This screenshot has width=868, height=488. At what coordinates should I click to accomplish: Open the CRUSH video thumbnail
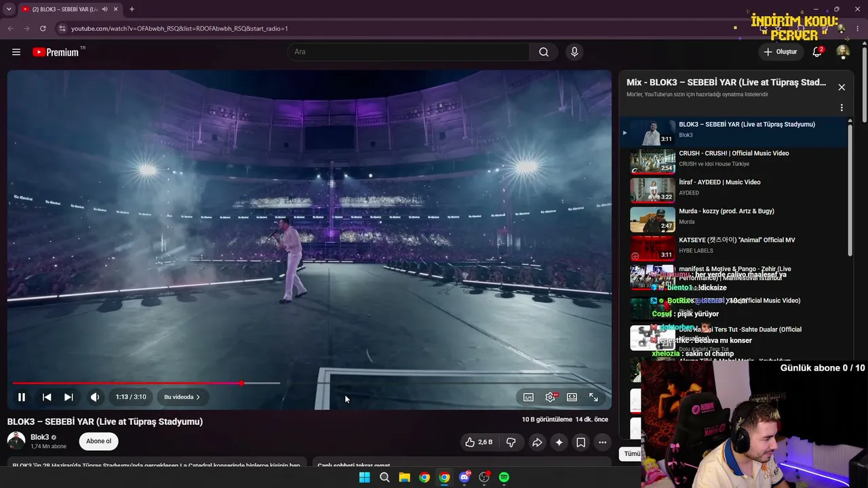point(652,162)
